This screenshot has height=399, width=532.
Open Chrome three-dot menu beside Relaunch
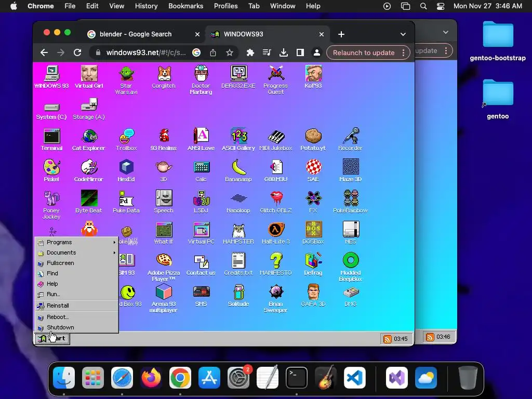click(x=403, y=52)
